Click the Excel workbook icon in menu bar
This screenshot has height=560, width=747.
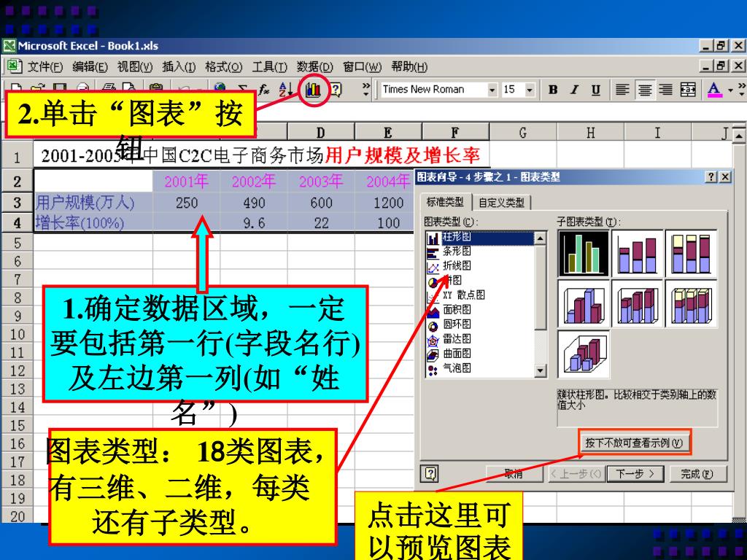click(x=13, y=66)
